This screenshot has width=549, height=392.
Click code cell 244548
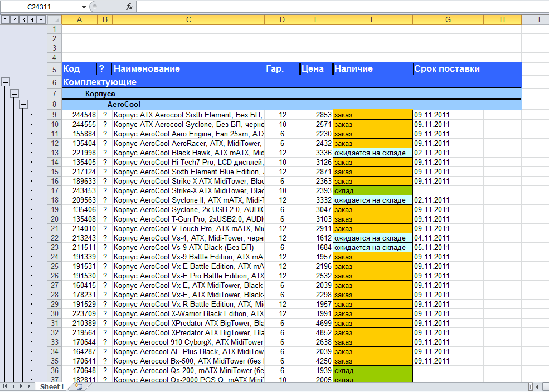coord(80,115)
